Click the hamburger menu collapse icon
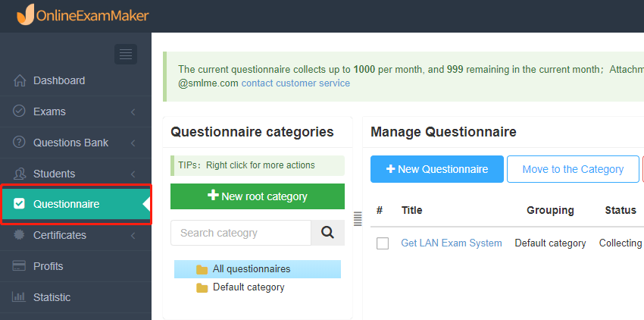Image resolution: width=644 pixels, height=320 pixels. tap(126, 54)
